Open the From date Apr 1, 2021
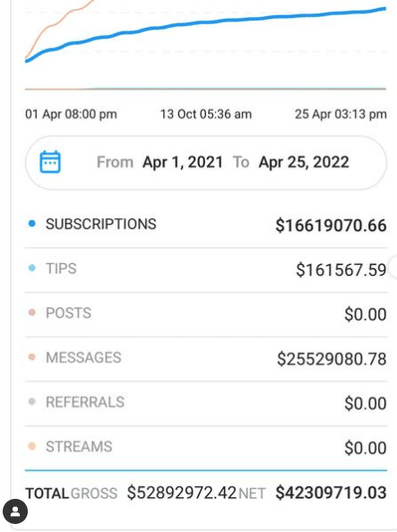397x532 pixels. point(183,162)
